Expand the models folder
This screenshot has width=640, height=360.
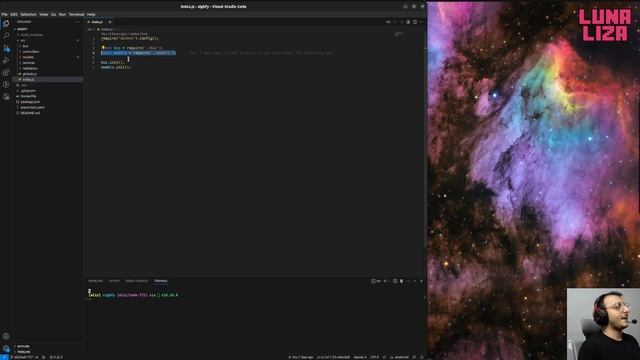pyautogui.click(x=28, y=57)
